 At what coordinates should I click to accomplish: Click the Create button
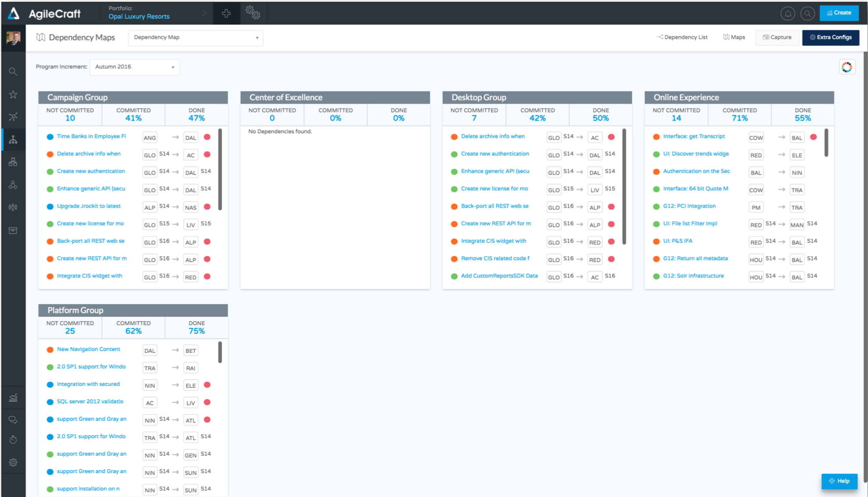839,13
